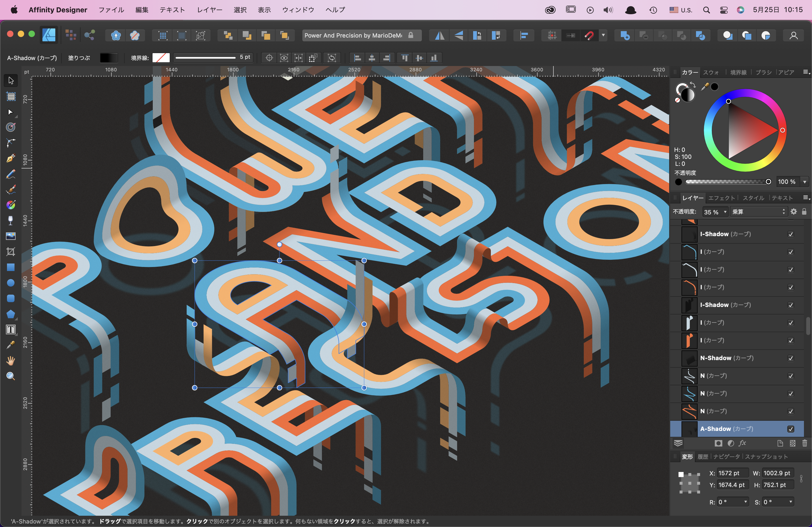Click the fill color swatch near 塗りつぶ
Image resolution: width=812 pixels, height=527 pixels.
click(x=108, y=58)
